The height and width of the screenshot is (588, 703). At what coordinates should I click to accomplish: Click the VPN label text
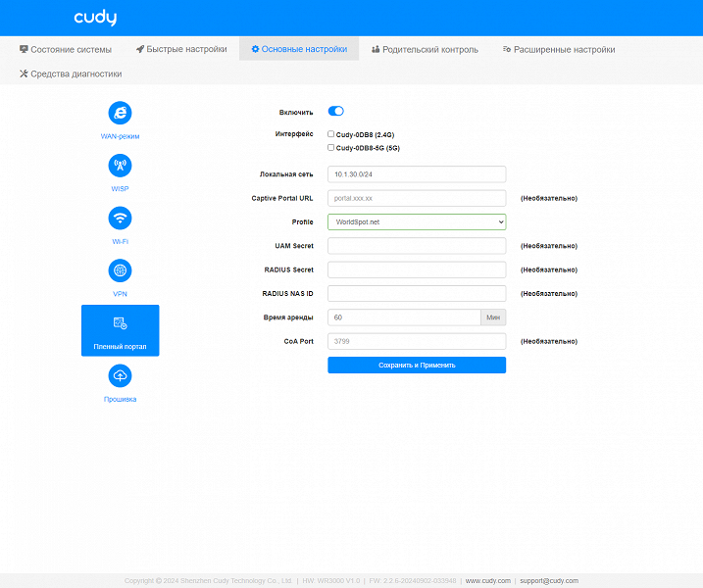[x=120, y=294]
